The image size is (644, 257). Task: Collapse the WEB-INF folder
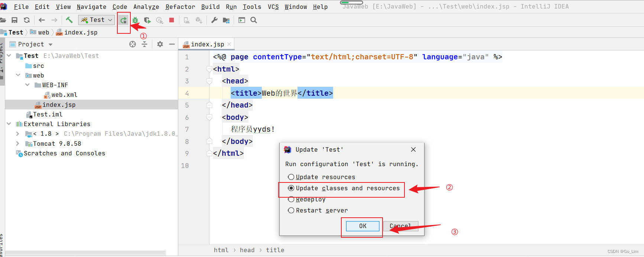pos(27,85)
